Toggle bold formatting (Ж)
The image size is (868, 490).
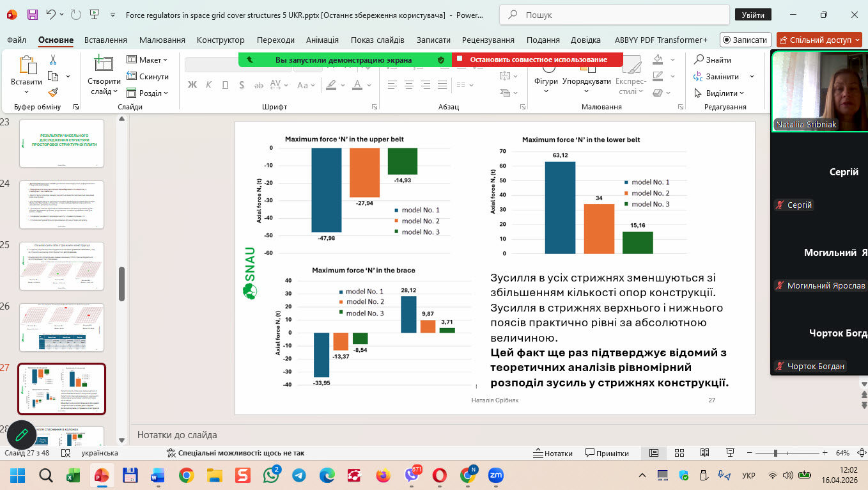click(x=192, y=85)
